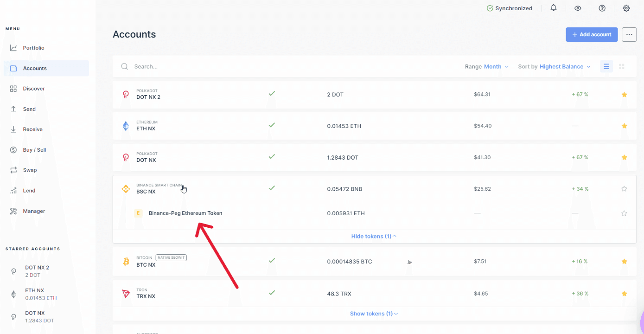Click the Tron icon for TRX NX

click(126, 294)
